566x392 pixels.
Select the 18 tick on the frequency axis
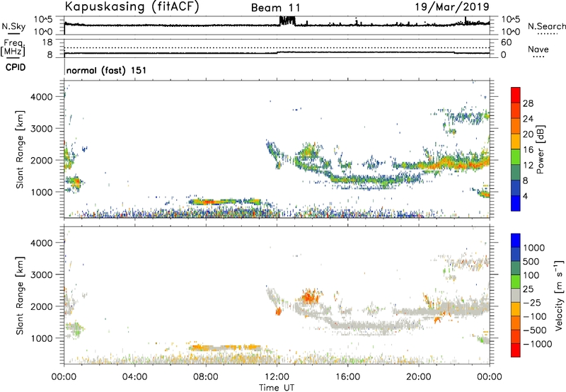pos(47,42)
